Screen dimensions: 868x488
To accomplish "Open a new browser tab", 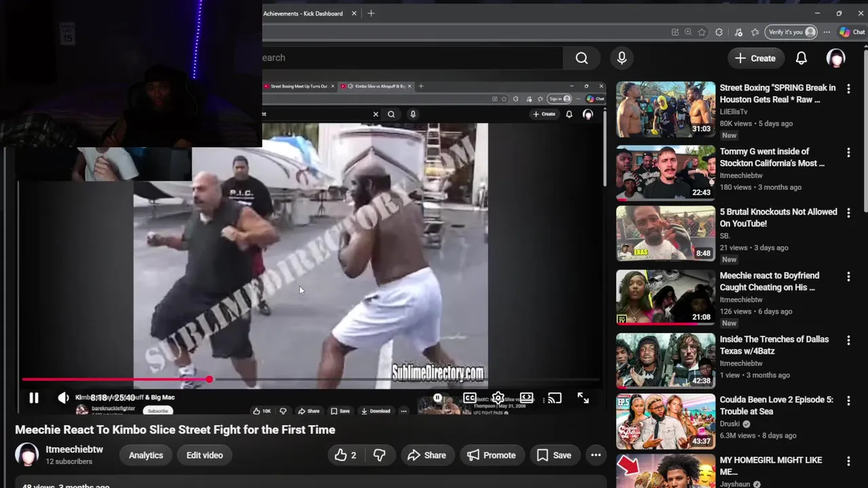I will (x=371, y=14).
